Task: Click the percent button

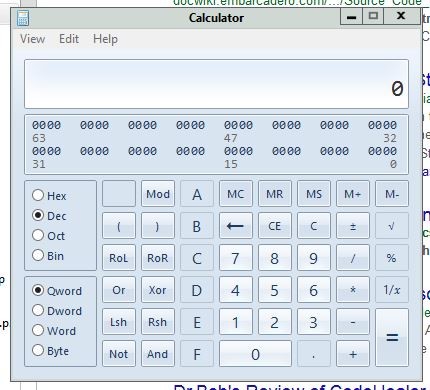Action: coord(392,258)
